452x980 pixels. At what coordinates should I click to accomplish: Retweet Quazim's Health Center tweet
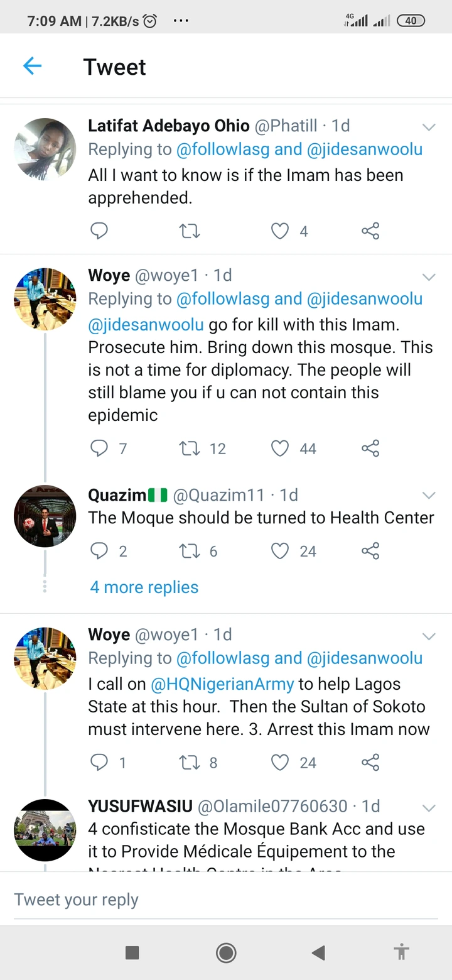tap(190, 551)
